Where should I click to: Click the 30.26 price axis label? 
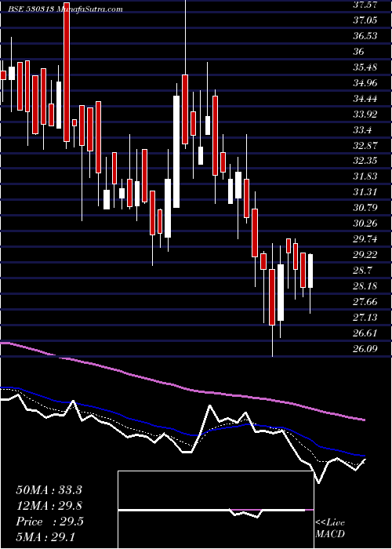[x=365, y=224]
